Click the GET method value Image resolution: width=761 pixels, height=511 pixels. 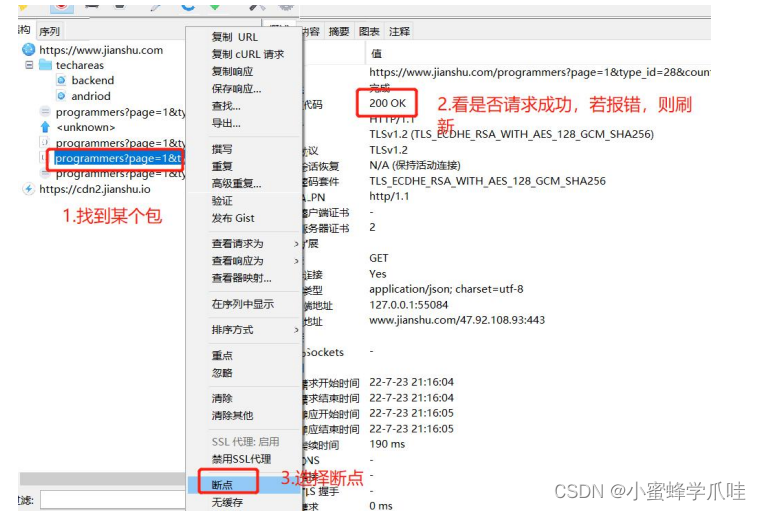pos(379,258)
